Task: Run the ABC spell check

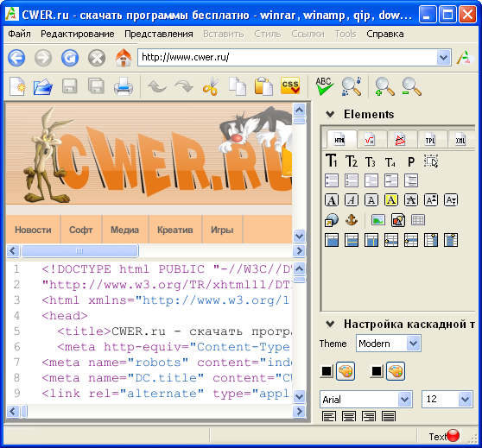Action: [x=324, y=86]
